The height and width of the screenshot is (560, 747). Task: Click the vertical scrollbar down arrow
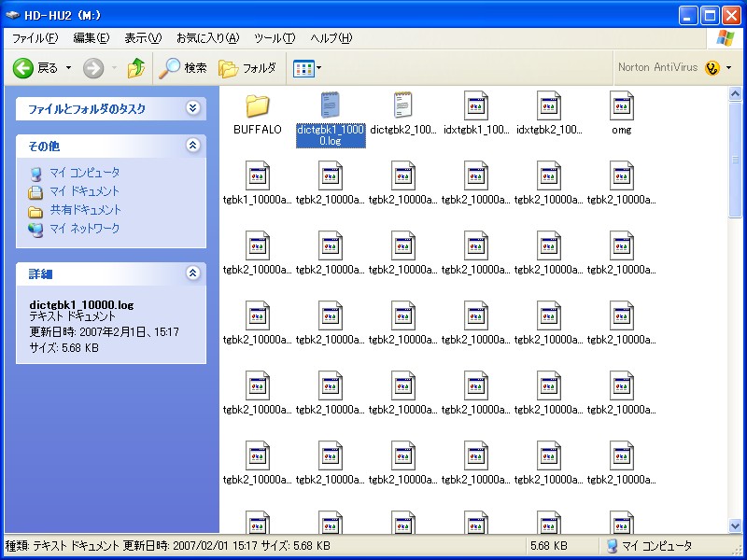[x=736, y=525]
